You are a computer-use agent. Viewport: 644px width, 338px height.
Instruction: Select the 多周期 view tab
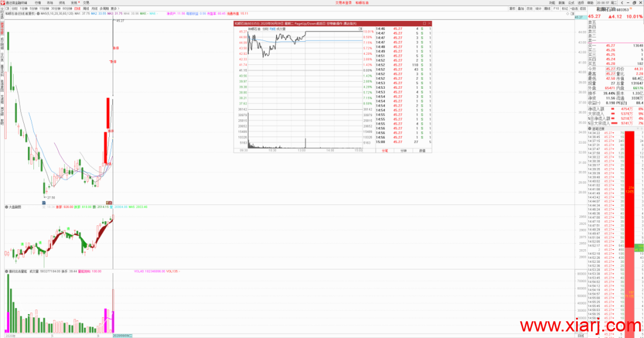(104, 8)
